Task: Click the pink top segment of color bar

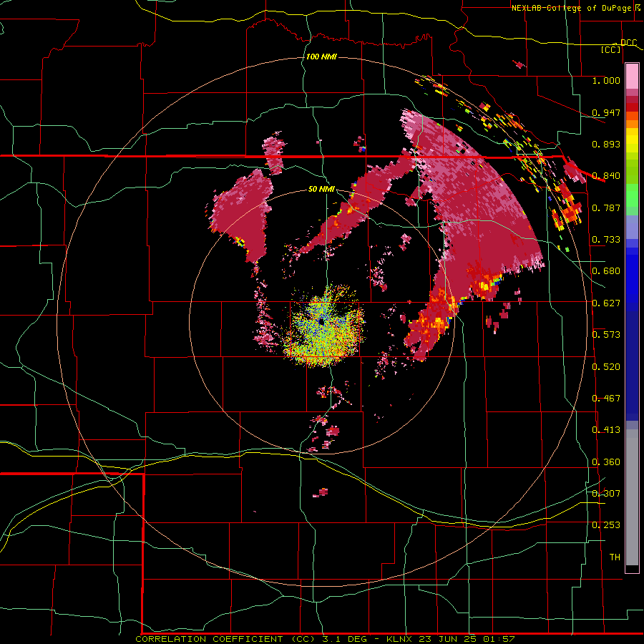Action: click(632, 76)
